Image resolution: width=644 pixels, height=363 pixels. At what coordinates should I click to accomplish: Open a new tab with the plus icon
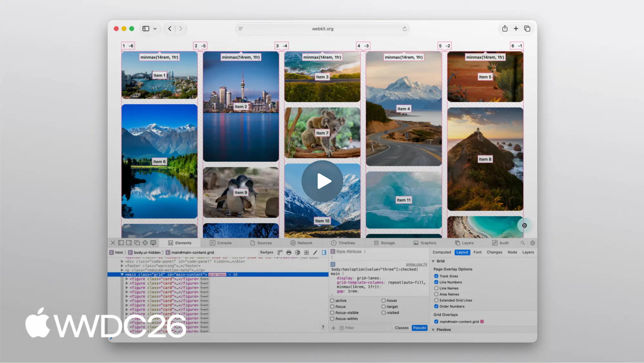tap(516, 29)
